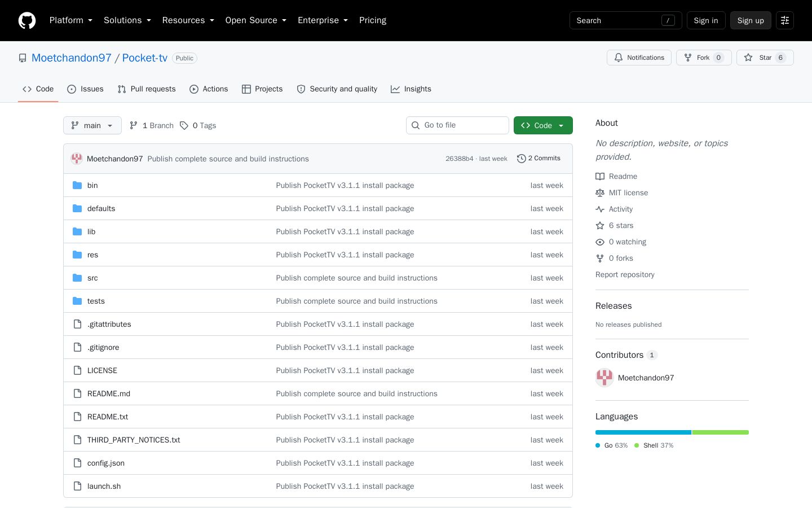
Task: Open the appearance settings icon in header
Action: pos(785,20)
